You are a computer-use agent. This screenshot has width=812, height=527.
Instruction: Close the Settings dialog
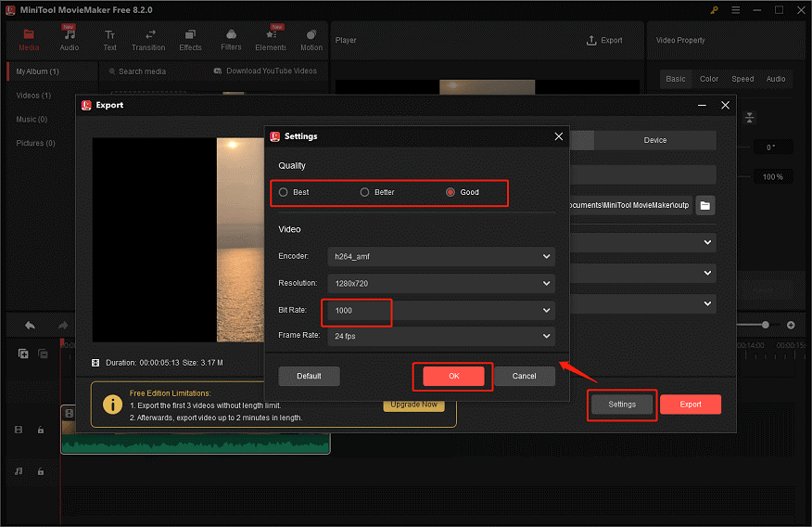pos(558,136)
